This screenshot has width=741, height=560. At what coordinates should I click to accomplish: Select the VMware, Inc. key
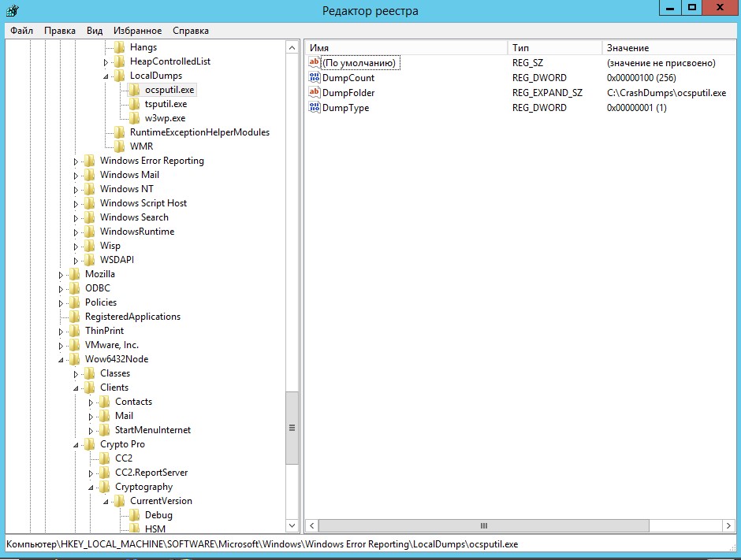111,345
